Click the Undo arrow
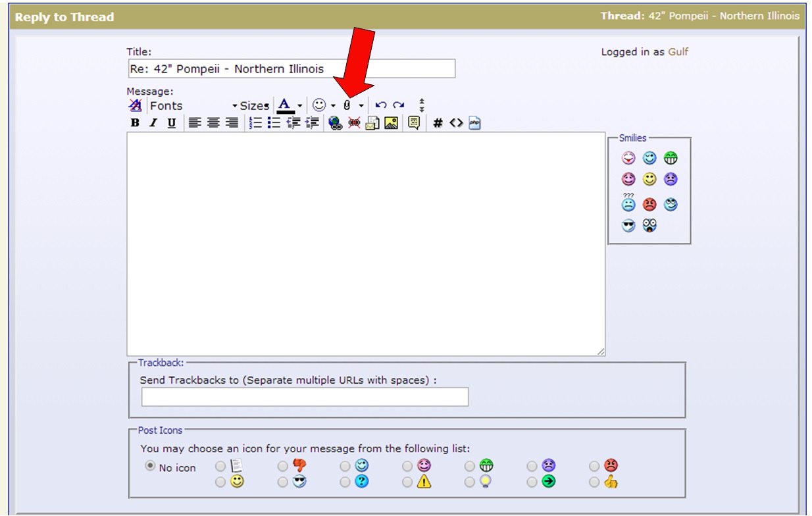This screenshot has height=516, width=812. (380, 105)
